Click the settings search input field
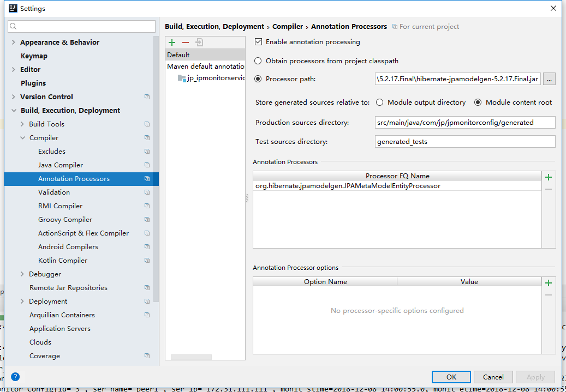The width and height of the screenshot is (566, 392). coord(81,26)
